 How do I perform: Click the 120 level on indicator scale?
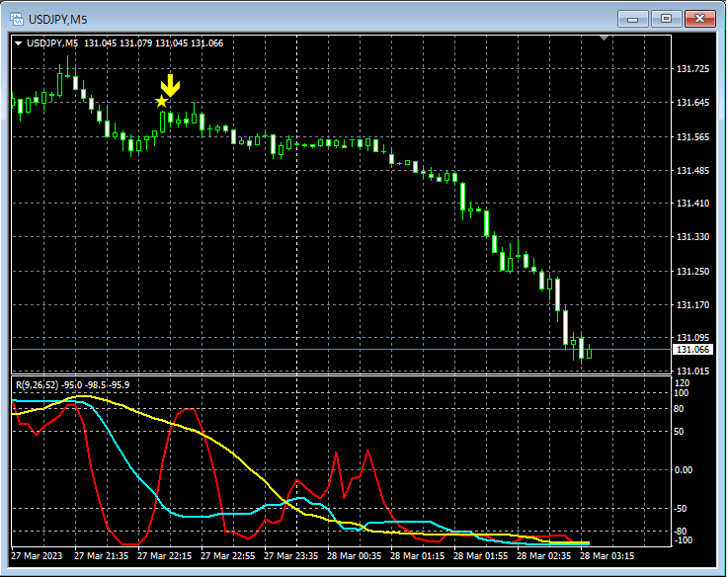(682, 383)
